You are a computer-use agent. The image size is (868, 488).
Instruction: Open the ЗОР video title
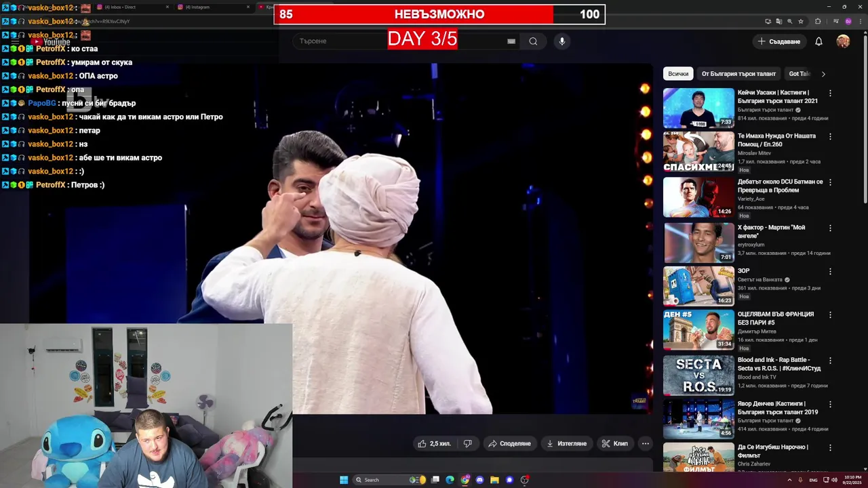744,270
